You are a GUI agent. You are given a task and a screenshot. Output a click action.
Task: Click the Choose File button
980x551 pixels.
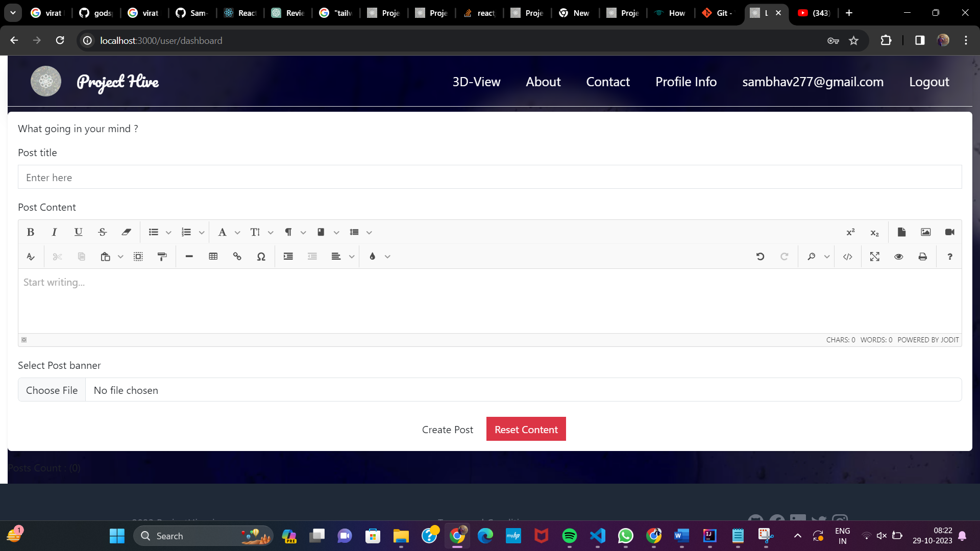point(52,390)
